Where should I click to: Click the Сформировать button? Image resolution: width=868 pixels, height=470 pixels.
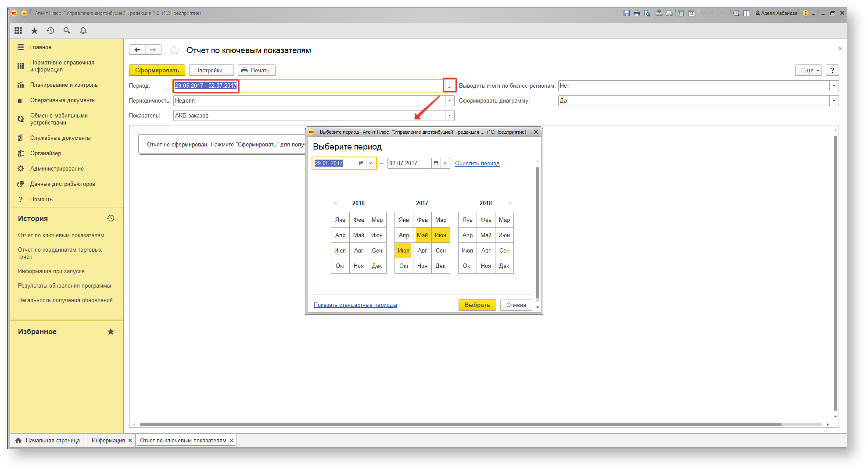(157, 70)
